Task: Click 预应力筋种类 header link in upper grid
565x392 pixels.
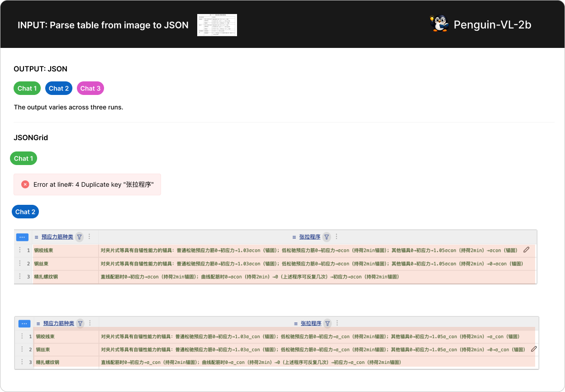Action: tap(57, 237)
